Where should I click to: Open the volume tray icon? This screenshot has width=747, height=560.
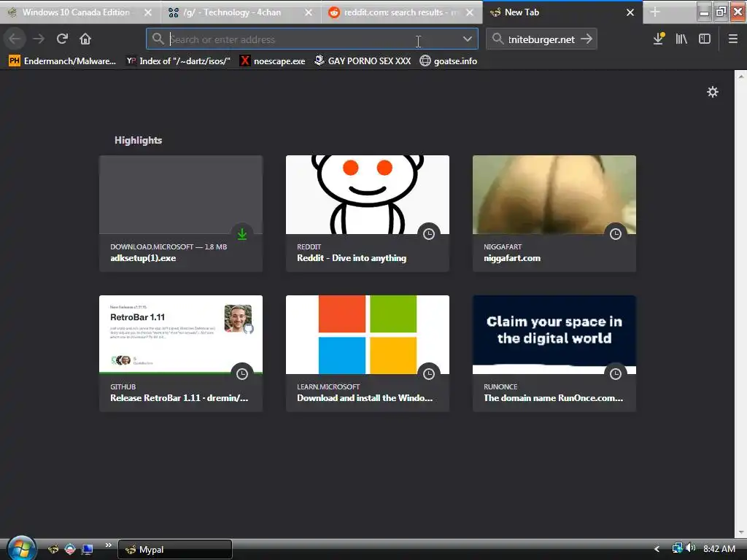(x=690, y=548)
